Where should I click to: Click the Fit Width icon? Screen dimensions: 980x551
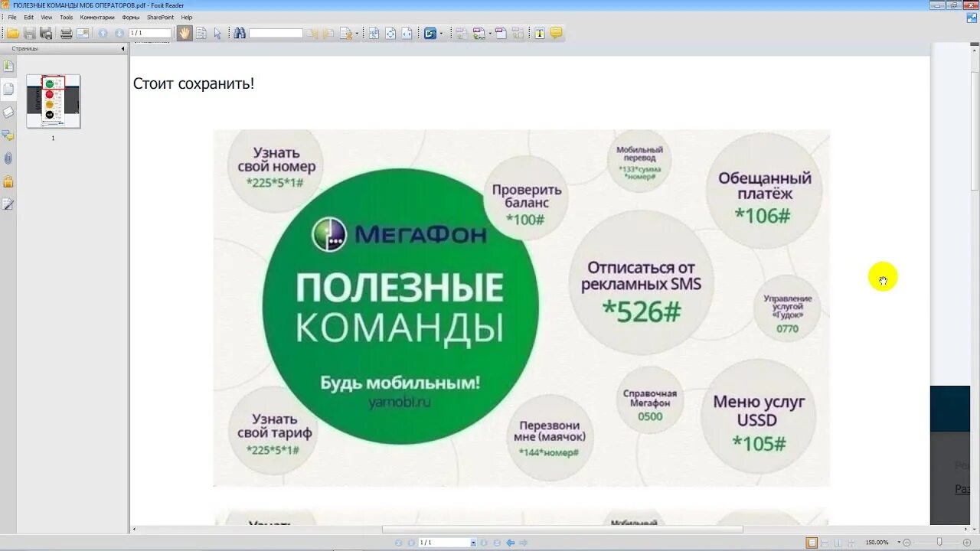(407, 33)
